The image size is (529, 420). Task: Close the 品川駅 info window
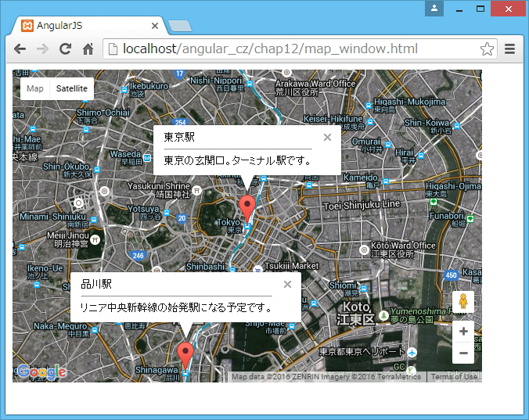[287, 284]
